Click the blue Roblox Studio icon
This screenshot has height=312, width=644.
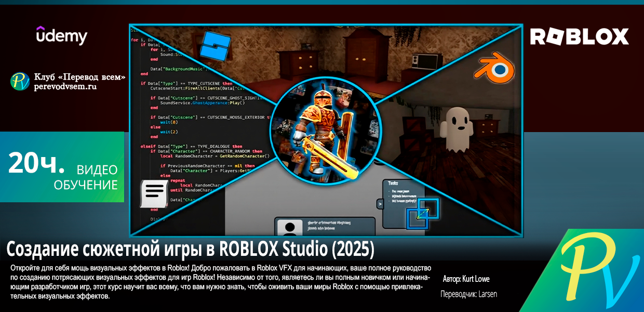click(x=216, y=45)
